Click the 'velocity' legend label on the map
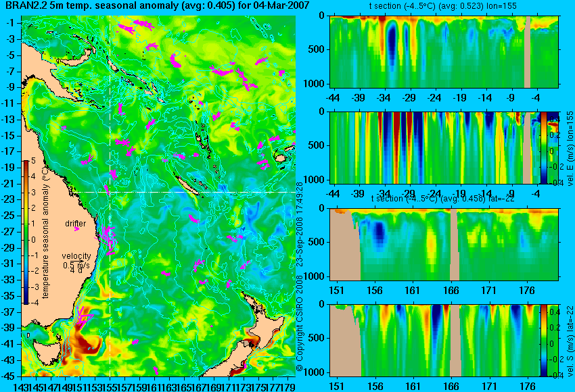The image size is (575, 392). 76,256
